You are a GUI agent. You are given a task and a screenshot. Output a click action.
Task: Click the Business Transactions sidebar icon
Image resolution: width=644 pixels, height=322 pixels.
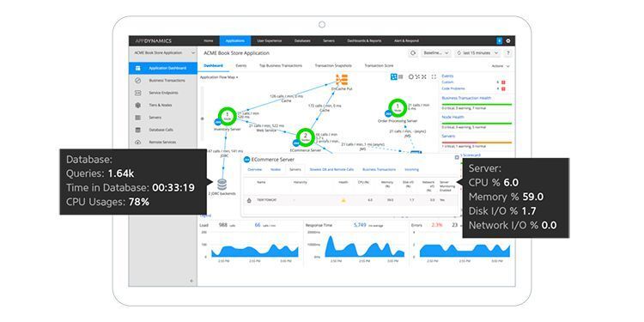click(x=138, y=81)
